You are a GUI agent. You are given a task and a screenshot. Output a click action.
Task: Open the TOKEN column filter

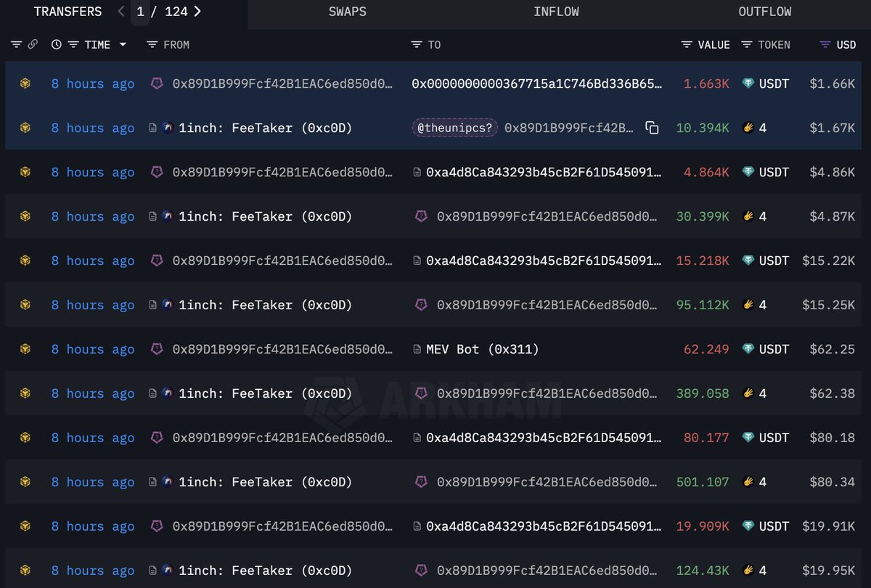point(747,44)
